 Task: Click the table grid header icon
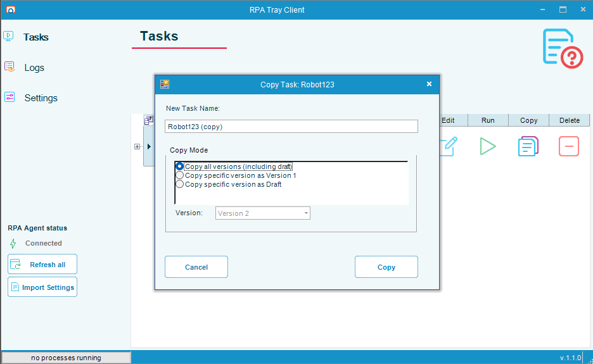[149, 120]
